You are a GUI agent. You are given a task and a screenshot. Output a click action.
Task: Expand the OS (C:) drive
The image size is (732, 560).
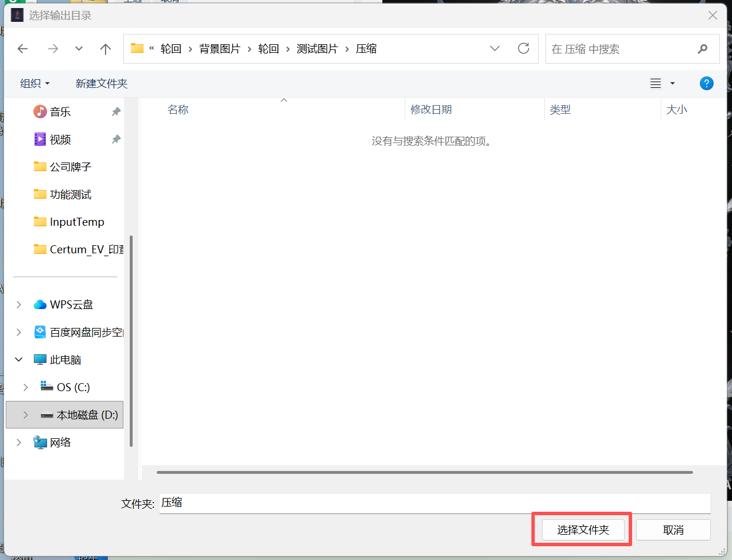[26, 387]
